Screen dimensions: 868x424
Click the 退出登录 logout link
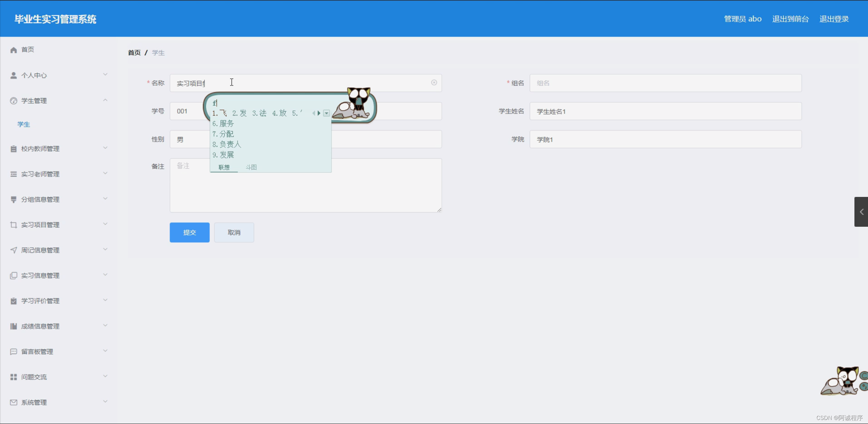[x=833, y=19]
